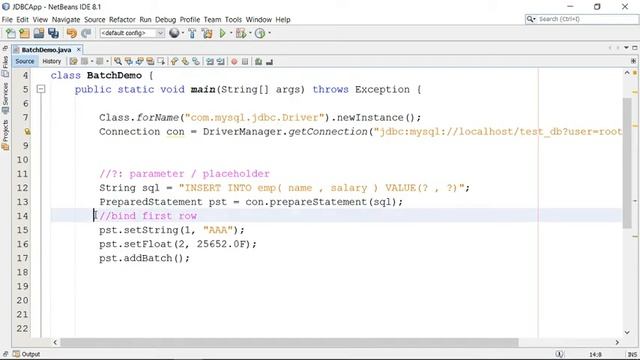Click Shift Line Left icon

(x=210, y=62)
